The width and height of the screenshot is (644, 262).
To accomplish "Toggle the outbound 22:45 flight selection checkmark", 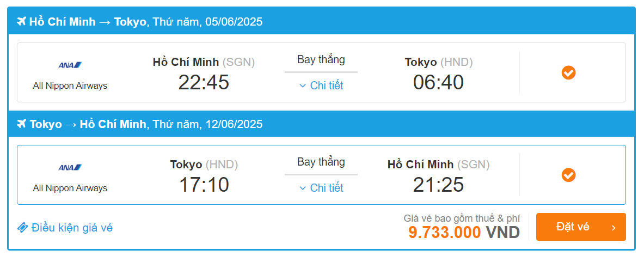I will point(568,72).
